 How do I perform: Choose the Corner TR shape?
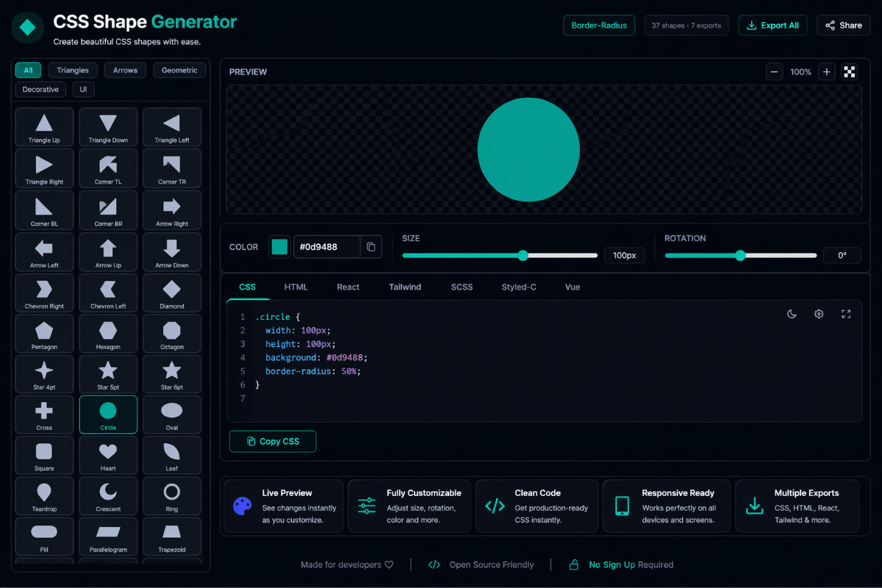click(172, 168)
